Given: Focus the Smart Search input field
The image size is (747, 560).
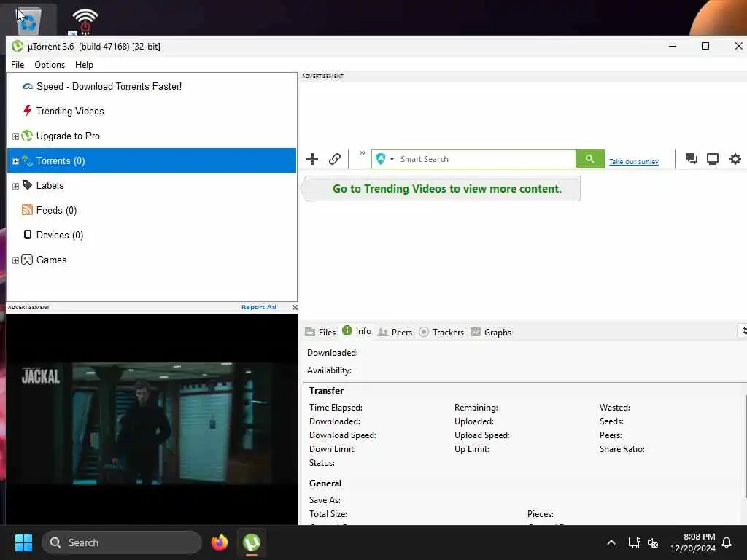Looking at the screenshot, I should (x=486, y=159).
